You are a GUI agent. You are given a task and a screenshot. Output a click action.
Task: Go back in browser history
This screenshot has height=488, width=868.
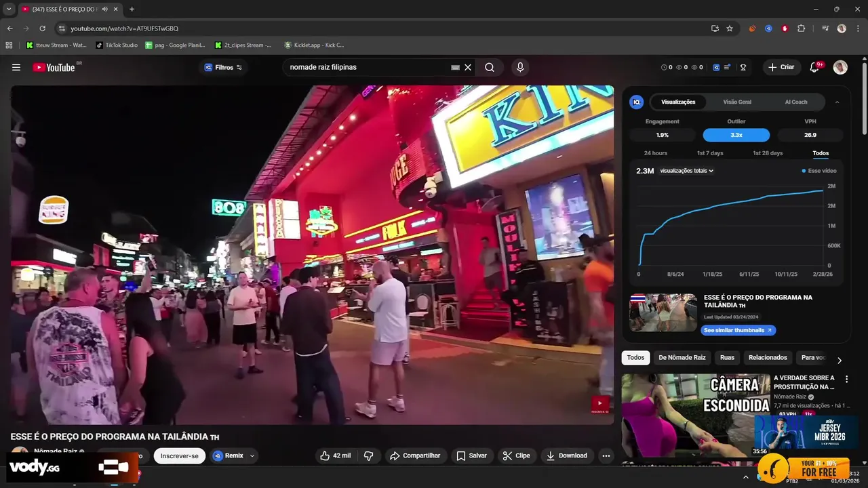tap(9, 28)
